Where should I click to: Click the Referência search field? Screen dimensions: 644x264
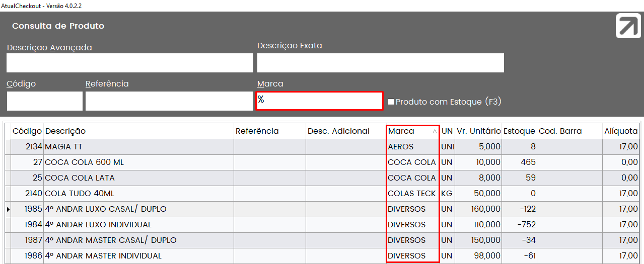tap(169, 101)
